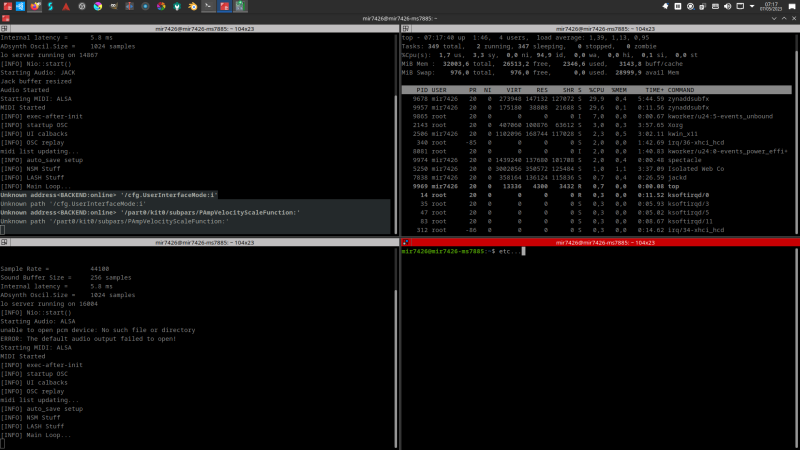The height and width of the screenshot is (450, 800).
Task: Open the volume control in system tray
Action: (x=728, y=6)
